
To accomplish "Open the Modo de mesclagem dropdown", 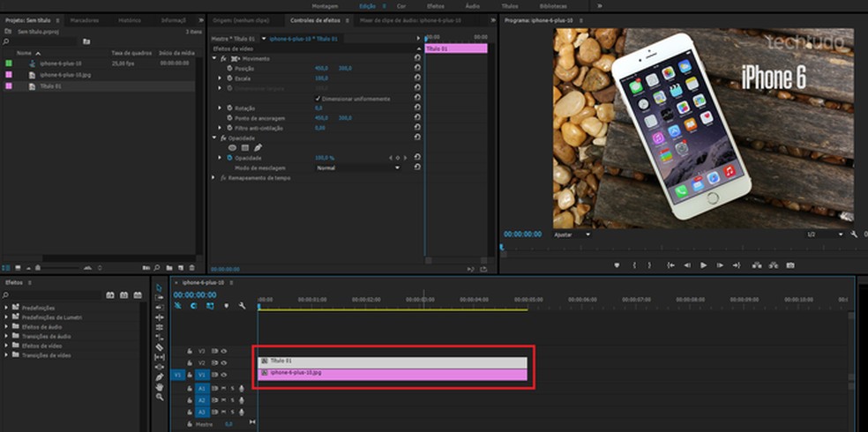I will tap(358, 168).
